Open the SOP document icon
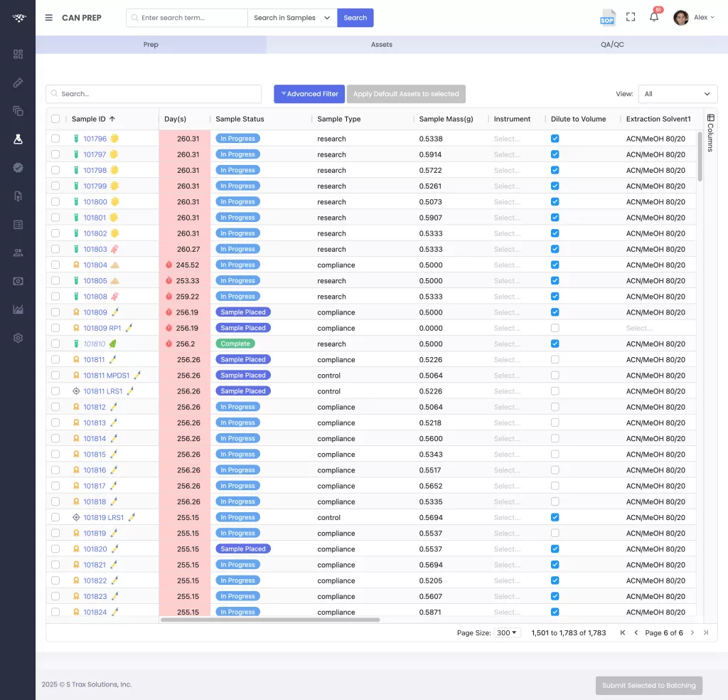This screenshot has width=728, height=700. click(607, 18)
